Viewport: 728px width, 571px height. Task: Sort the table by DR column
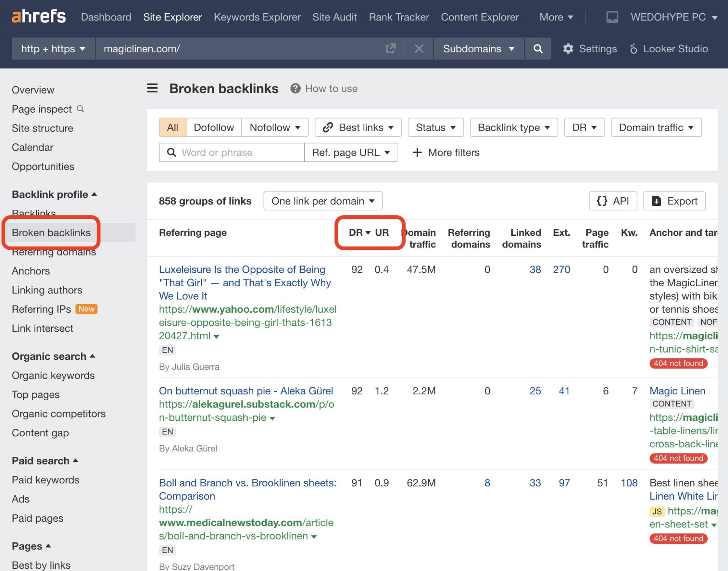coord(359,232)
